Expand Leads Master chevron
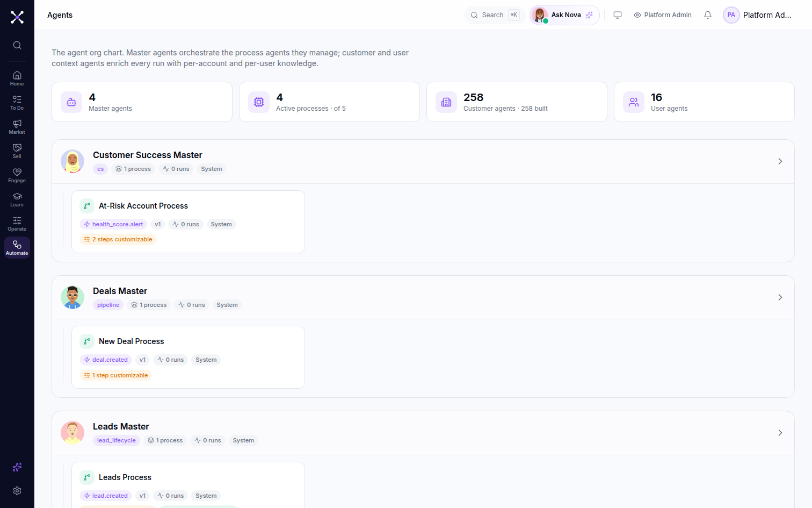Image resolution: width=812 pixels, height=508 pixels. click(780, 433)
